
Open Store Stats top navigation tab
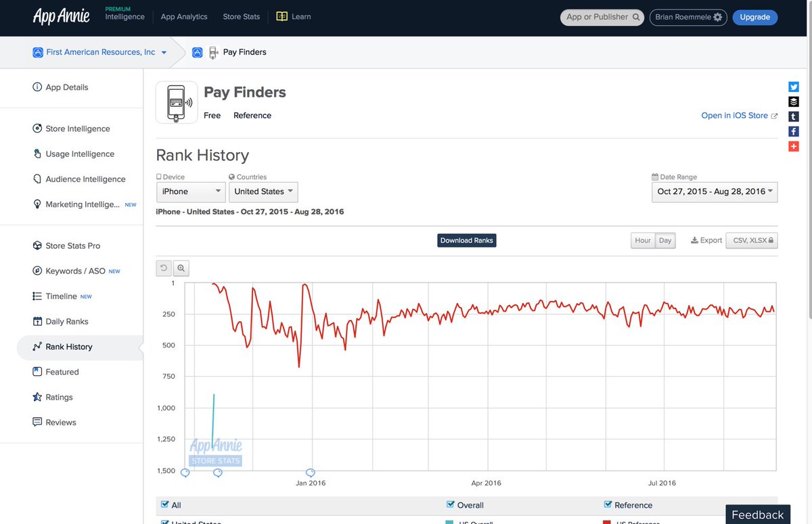(242, 17)
